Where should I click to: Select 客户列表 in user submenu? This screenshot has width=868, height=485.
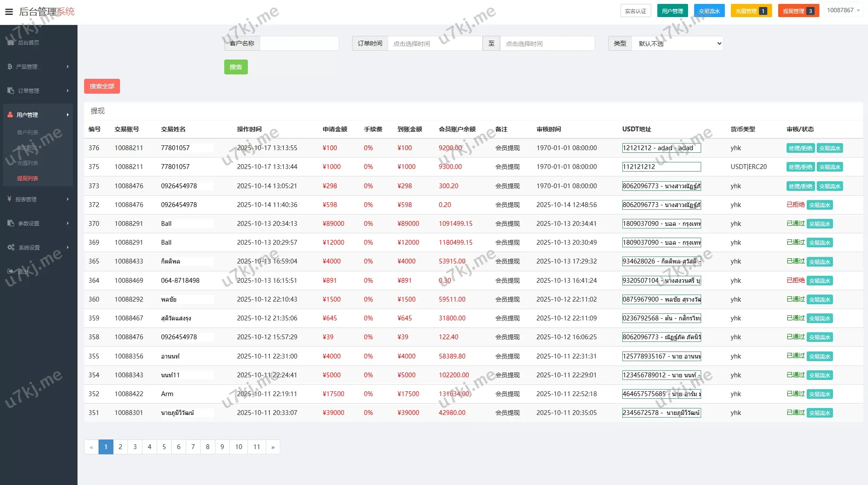[28, 132]
